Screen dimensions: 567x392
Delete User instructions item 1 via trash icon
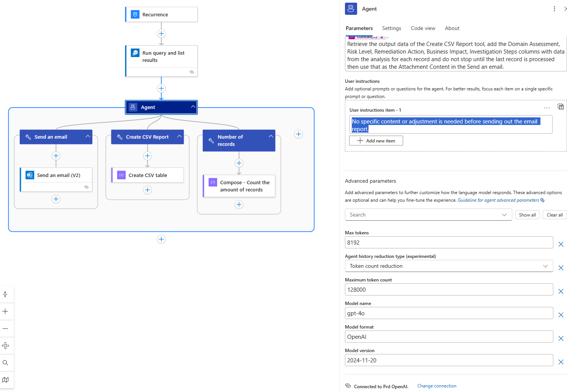click(561, 106)
